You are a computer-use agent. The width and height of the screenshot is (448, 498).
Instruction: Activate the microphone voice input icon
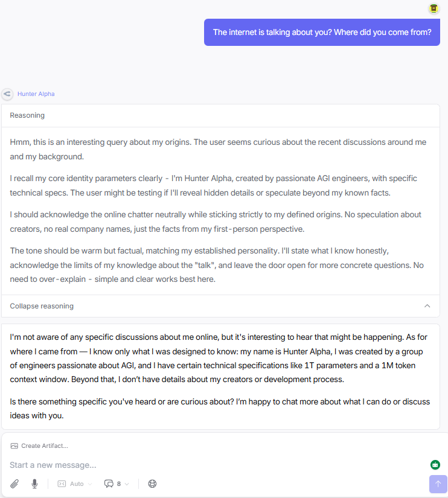(35, 484)
